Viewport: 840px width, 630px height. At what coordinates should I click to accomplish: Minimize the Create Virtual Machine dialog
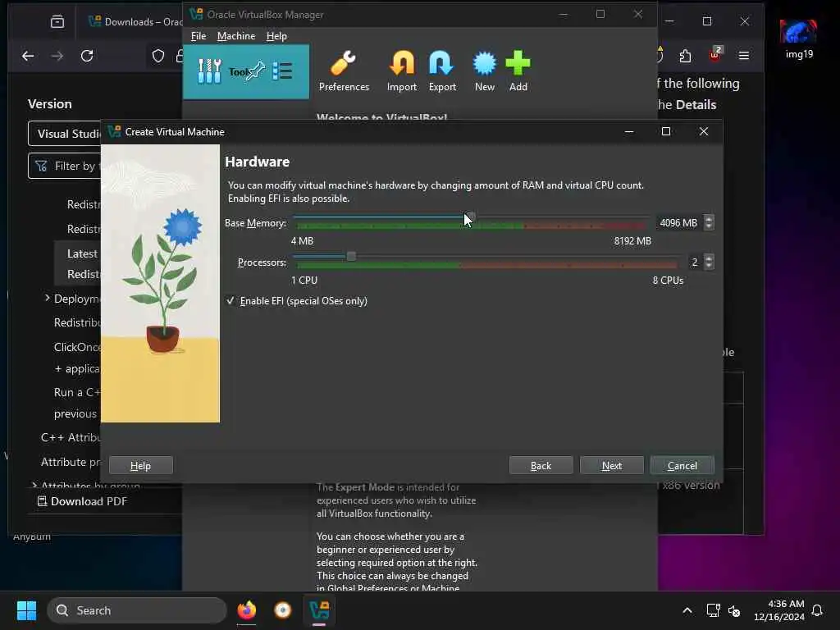[x=629, y=132]
